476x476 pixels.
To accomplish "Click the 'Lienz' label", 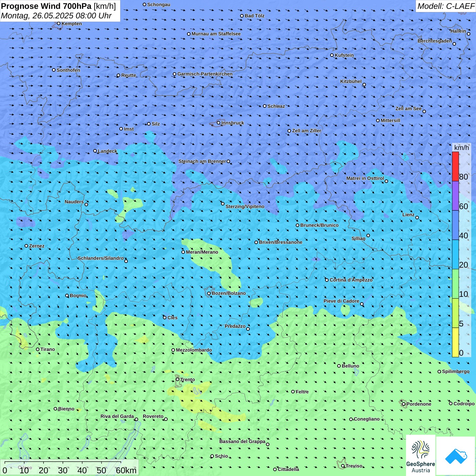I will point(408,215).
